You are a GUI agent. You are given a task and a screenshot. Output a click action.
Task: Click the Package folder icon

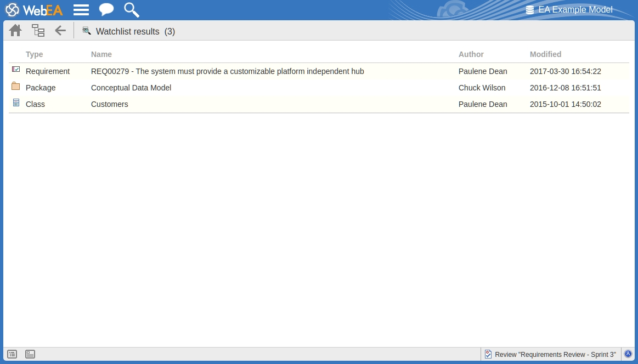point(16,87)
